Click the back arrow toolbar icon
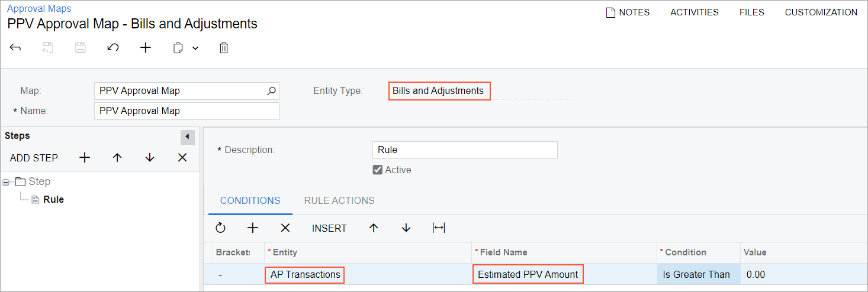This screenshot has width=868, height=292. tap(16, 48)
